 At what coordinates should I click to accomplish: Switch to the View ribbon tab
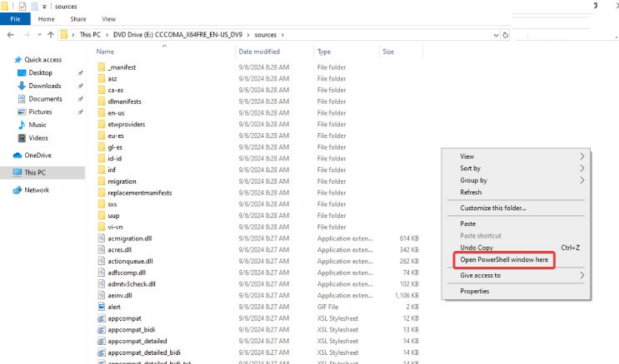pos(109,20)
